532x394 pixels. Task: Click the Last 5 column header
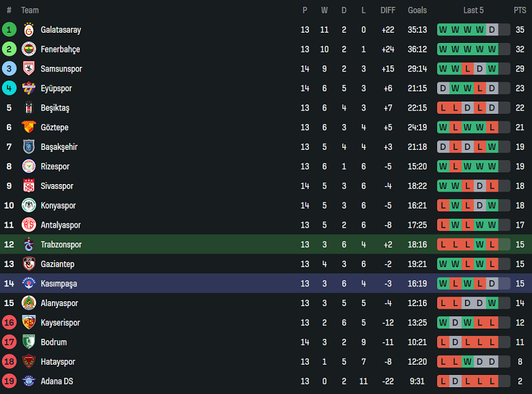[x=473, y=10]
